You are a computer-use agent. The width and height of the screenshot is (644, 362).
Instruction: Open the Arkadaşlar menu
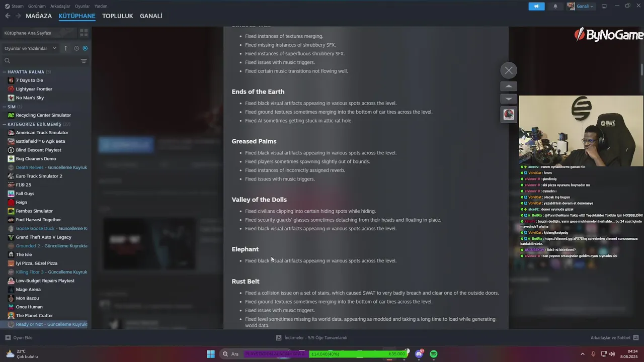point(60,6)
